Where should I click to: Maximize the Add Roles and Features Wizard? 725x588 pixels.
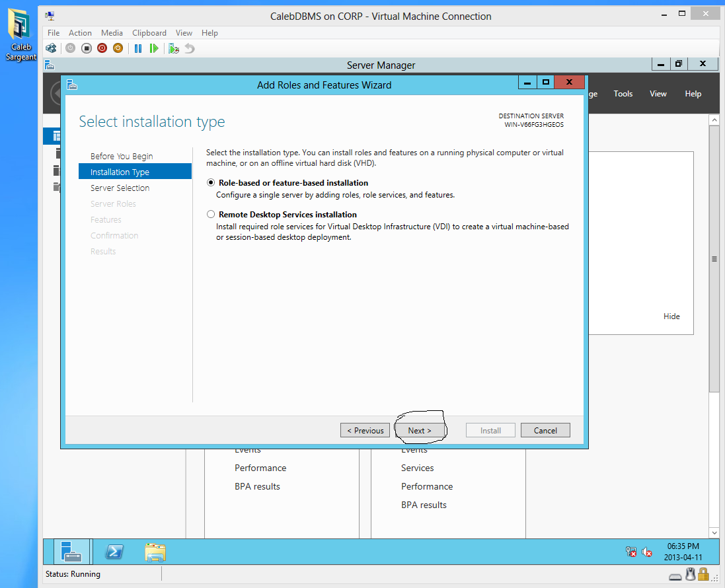pyautogui.click(x=546, y=83)
